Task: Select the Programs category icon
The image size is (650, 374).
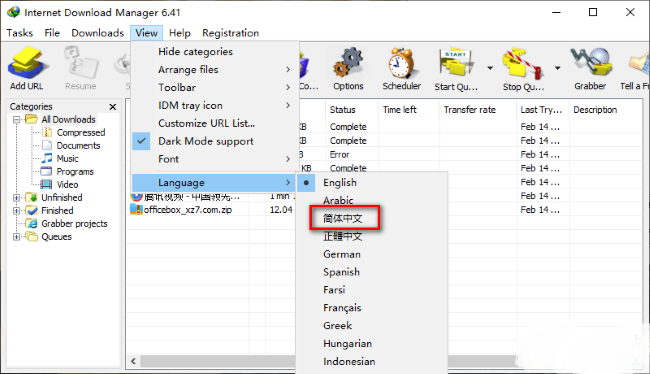Action: point(46,171)
